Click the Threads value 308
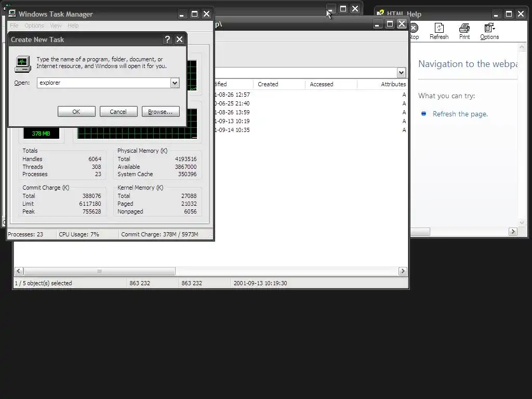 pos(96,167)
